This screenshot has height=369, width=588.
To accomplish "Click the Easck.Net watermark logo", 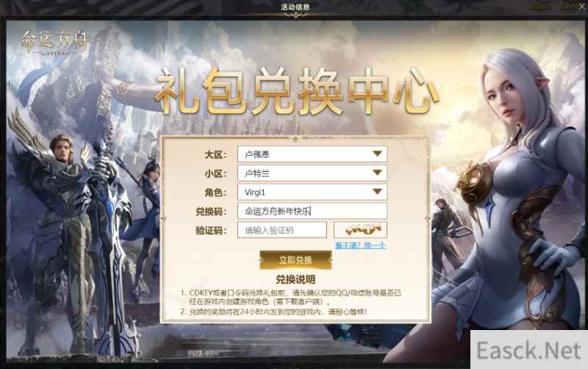I will pos(528,350).
